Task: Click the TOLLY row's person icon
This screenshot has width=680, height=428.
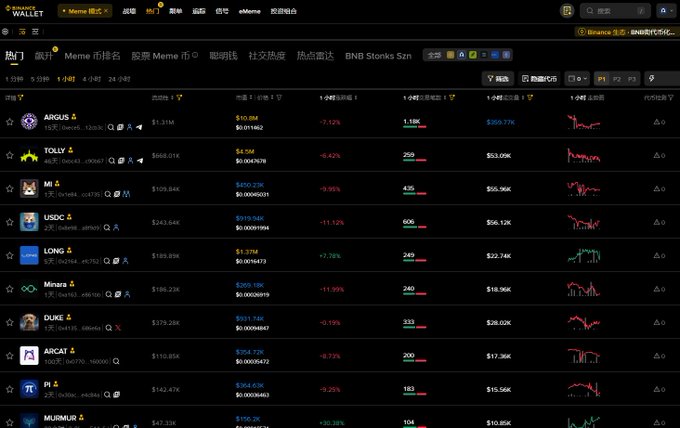Action: pos(130,161)
